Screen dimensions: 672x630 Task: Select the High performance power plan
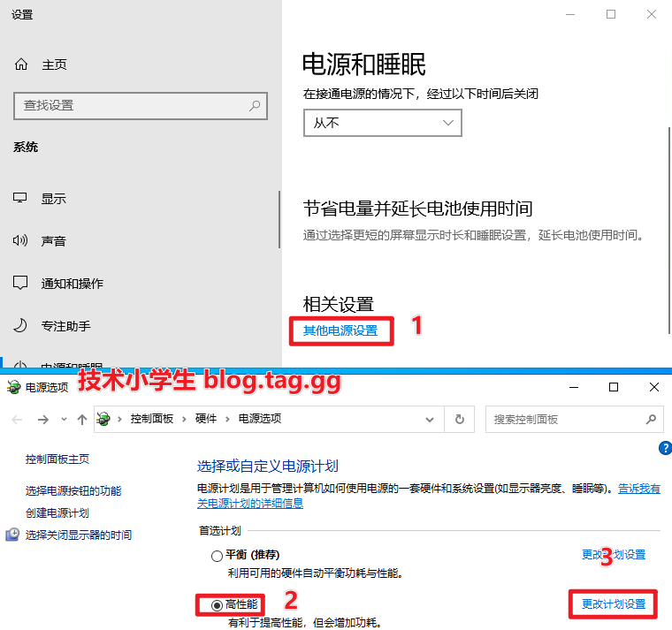(217, 605)
